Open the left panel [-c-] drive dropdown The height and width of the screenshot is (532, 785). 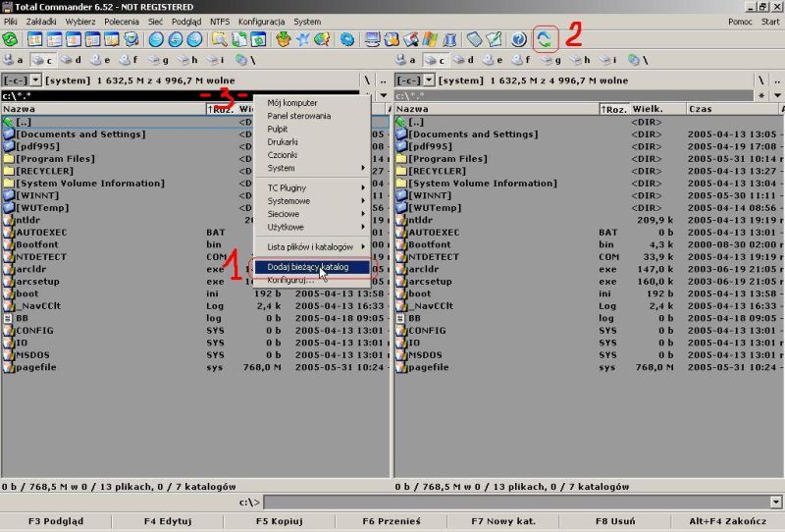pyautogui.click(x=35, y=80)
